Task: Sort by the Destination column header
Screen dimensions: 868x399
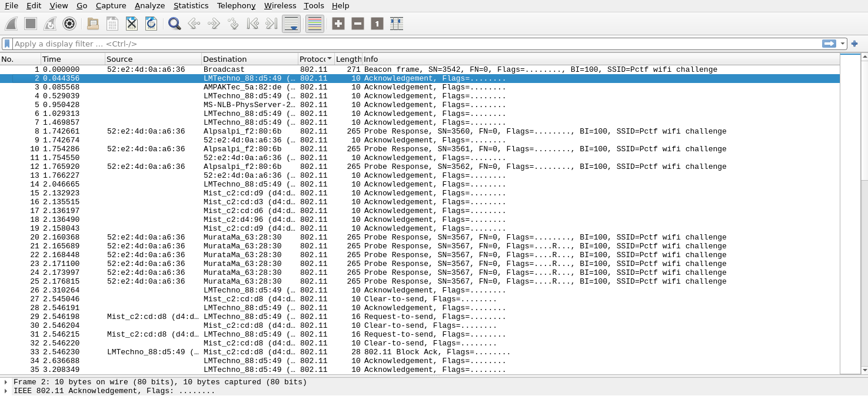Action: (250, 59)
